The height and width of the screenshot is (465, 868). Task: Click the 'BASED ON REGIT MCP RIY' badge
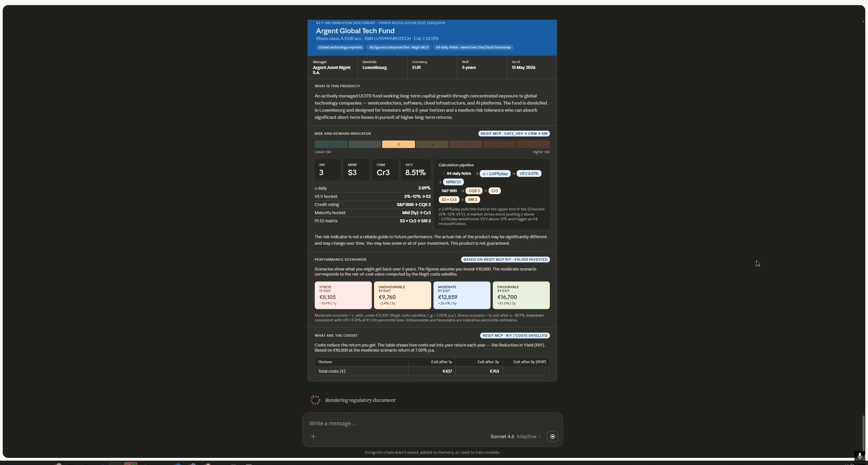click(x=506, y=260)
